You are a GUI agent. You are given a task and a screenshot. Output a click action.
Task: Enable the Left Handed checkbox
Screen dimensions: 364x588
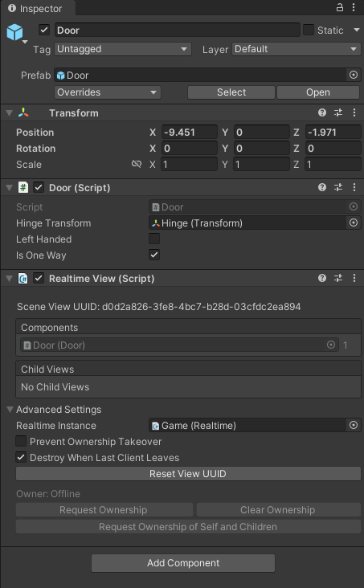click(154, 239)
